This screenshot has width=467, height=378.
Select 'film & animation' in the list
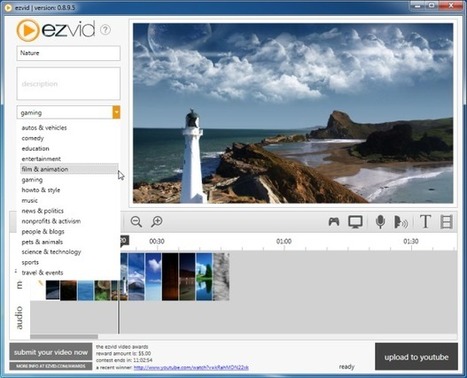69,169
